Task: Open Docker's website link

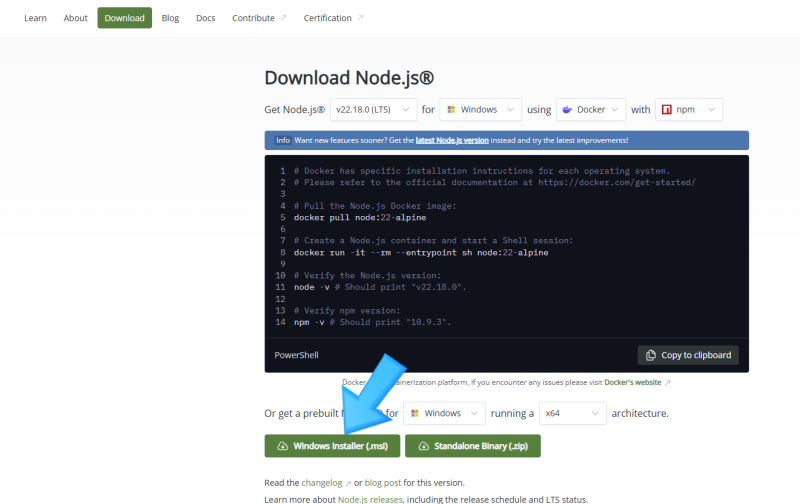Action: pyautogui.click(x=633, y=382)
